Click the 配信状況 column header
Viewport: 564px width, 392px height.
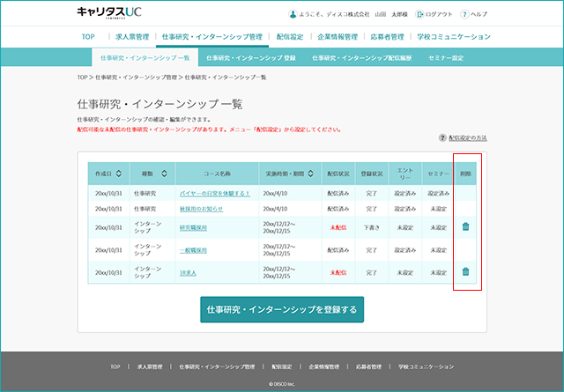tap(338, 174)
